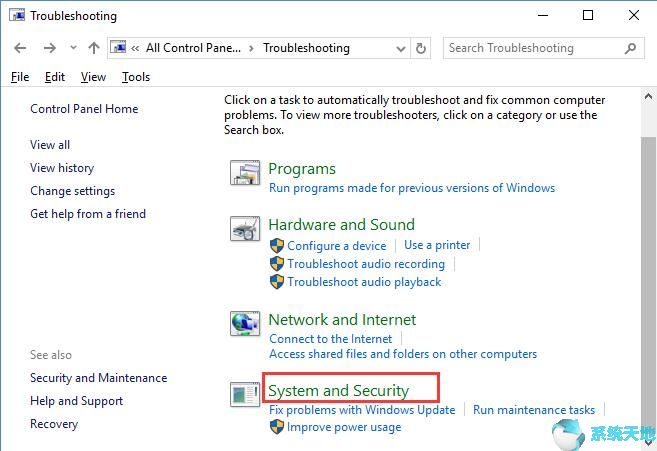Open Change settings link
Viewport: 657px width, 451px height.
click(x=72, y=191)
